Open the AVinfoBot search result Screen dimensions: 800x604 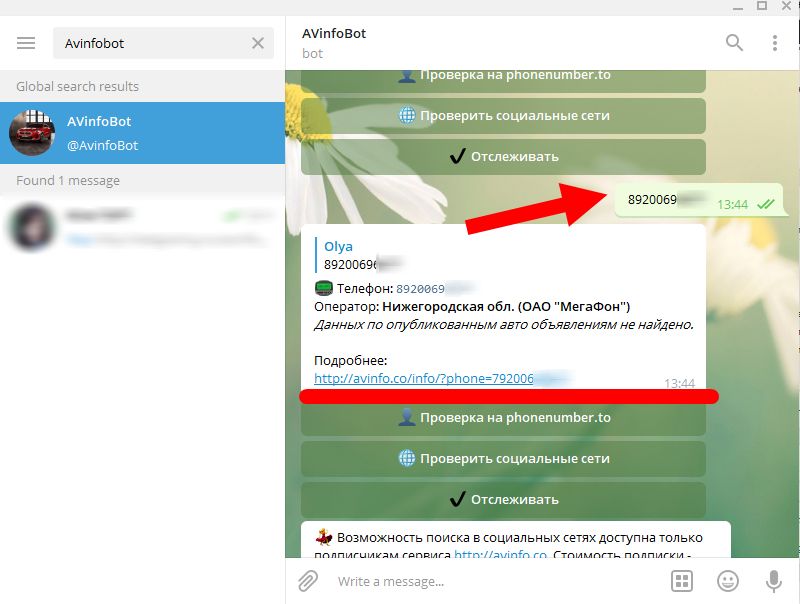coord(142,133)
